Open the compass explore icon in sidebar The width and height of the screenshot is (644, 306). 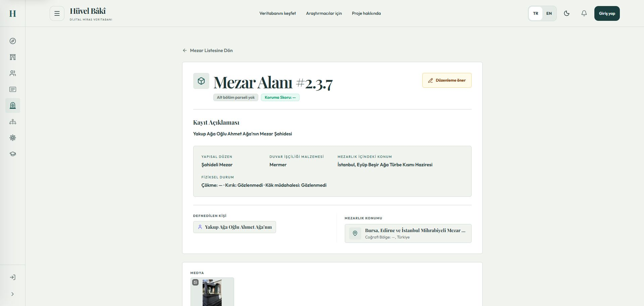point(13,41)
